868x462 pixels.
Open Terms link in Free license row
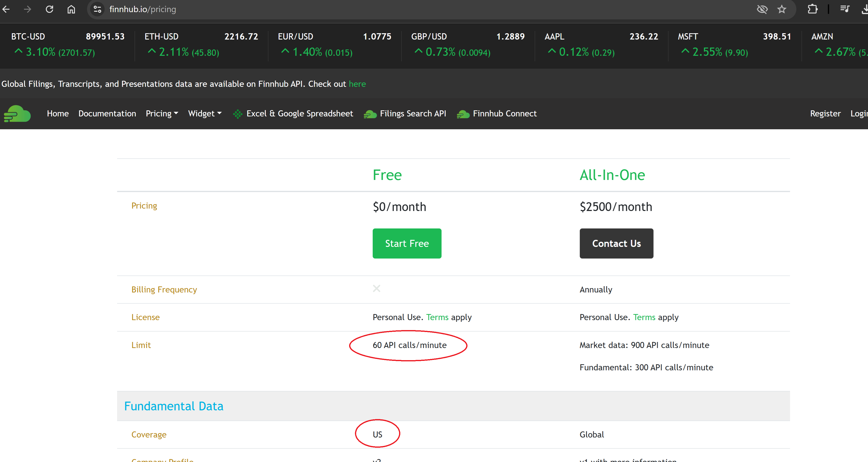point(437,317)
